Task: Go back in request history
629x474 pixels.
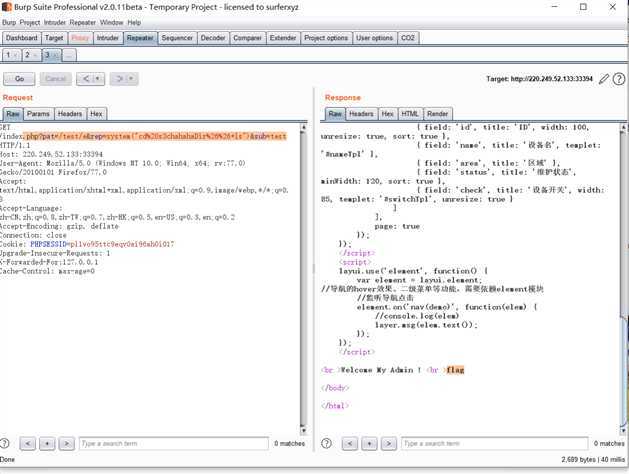Action: [x=86, y=79]
